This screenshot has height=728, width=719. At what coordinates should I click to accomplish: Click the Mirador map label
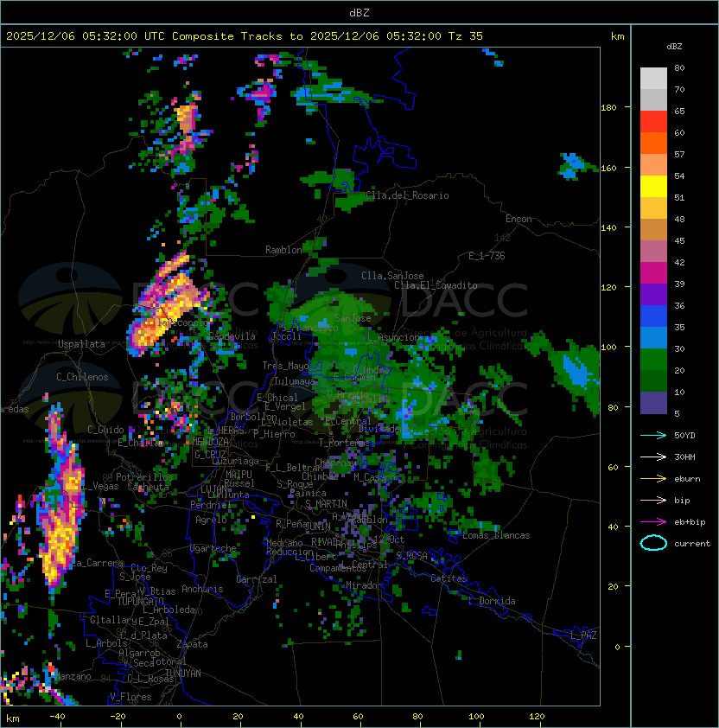365,585
